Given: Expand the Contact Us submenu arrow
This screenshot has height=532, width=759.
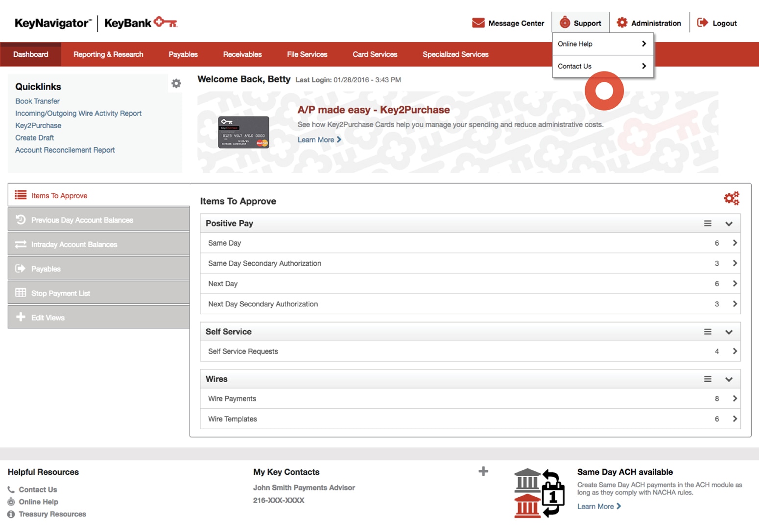Looking at the screenshot, I should (644, 66).
